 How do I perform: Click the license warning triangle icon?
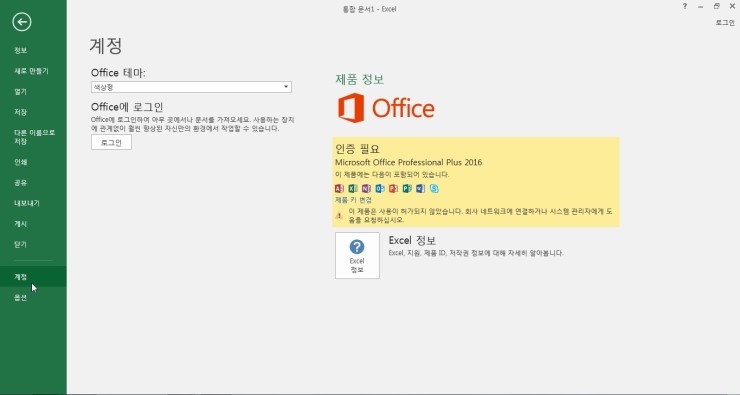click(x=339, y=215)
